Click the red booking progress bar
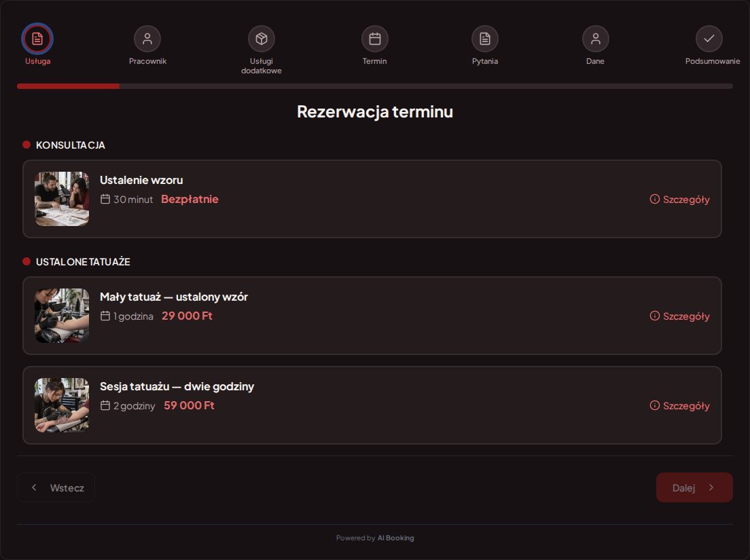The image size is (750, 560). 68,86
